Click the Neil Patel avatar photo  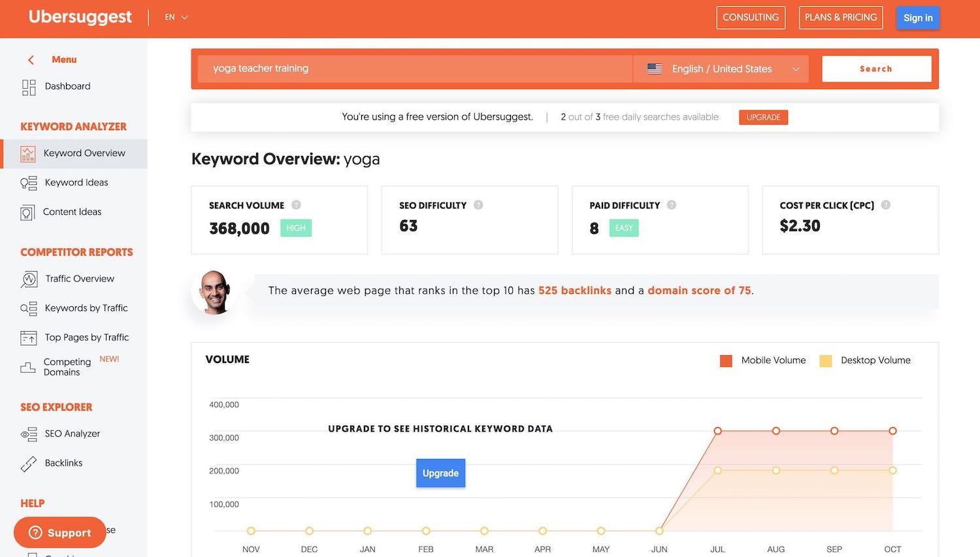214,292
